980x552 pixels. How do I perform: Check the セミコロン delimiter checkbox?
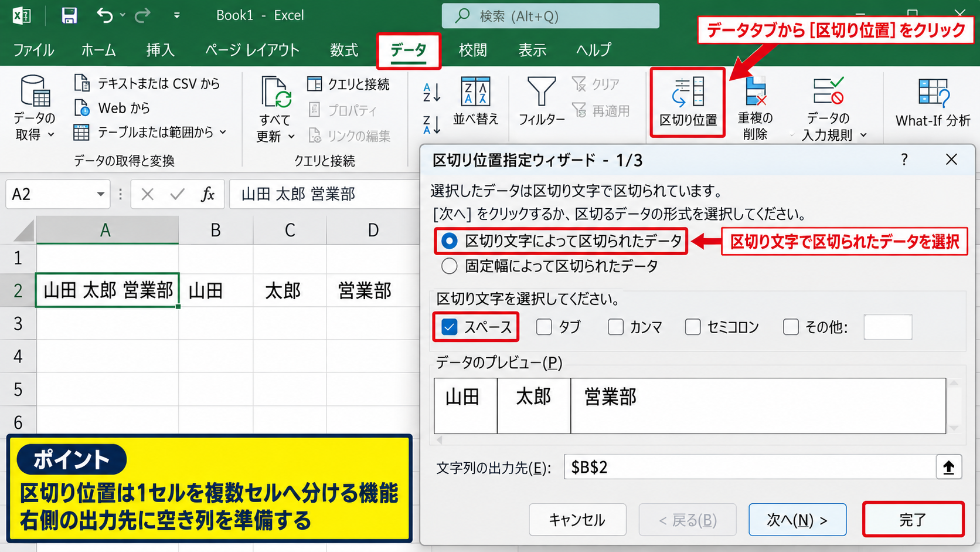pos(693,327)
